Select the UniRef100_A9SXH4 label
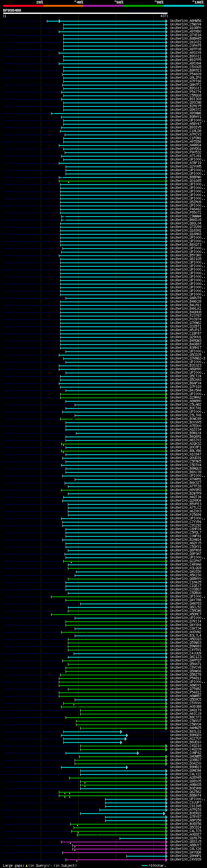Viewport: 207px width, 868px height. coord(186,64)
